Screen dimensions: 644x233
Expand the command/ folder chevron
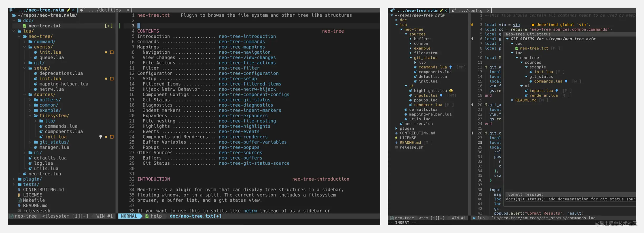pos(24,42)
